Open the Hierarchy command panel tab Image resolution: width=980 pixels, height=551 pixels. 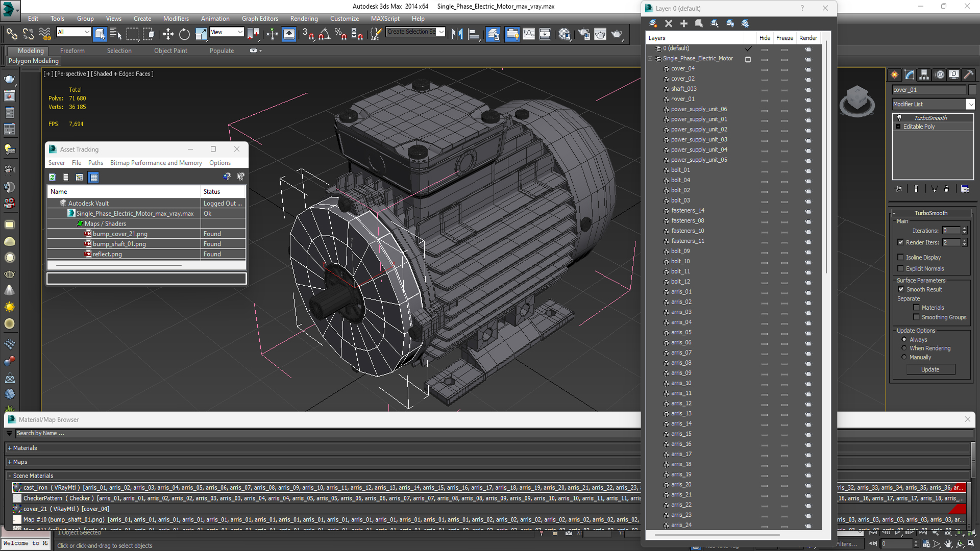(x=924, y=75)
